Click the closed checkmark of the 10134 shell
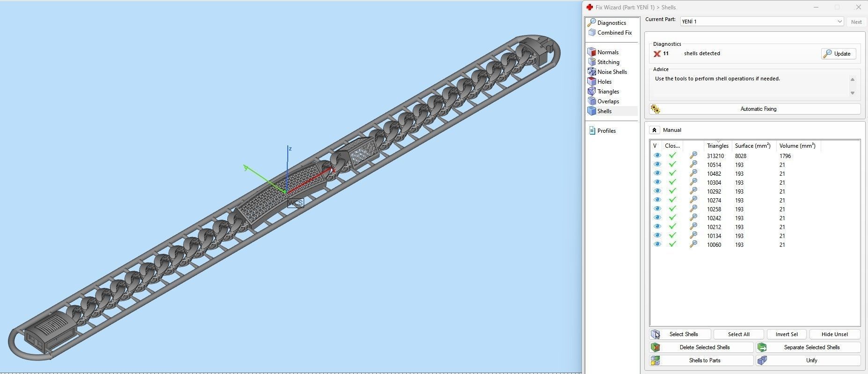868x374 pixels. (672, 235)
